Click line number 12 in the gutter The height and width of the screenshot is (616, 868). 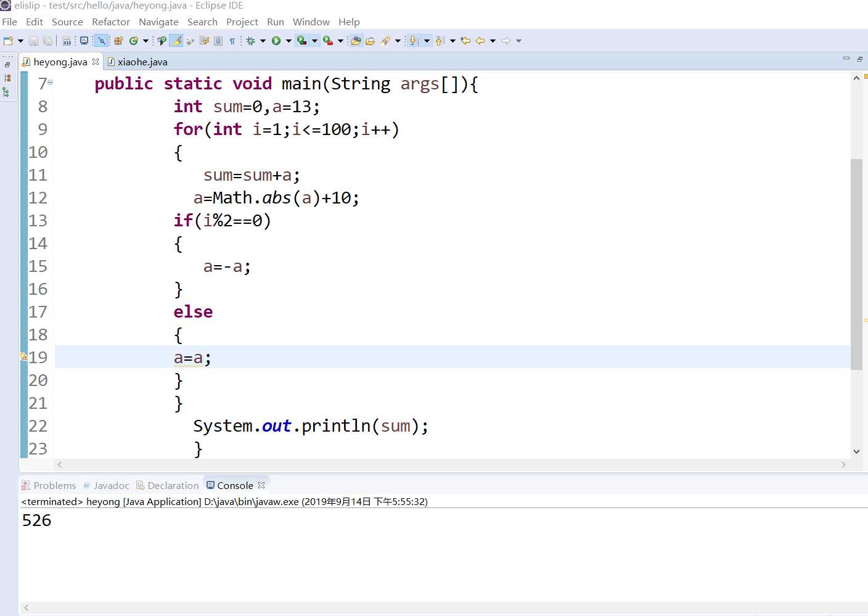(x=38, y=198)
